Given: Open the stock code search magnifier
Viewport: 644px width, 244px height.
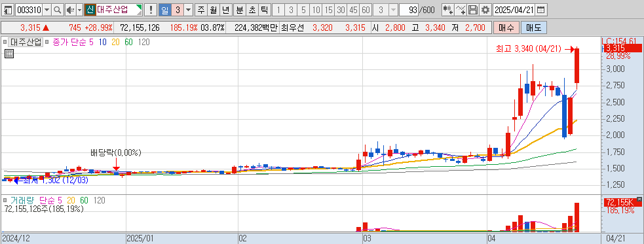Looking at the screenshot, I should pos(58,10).
